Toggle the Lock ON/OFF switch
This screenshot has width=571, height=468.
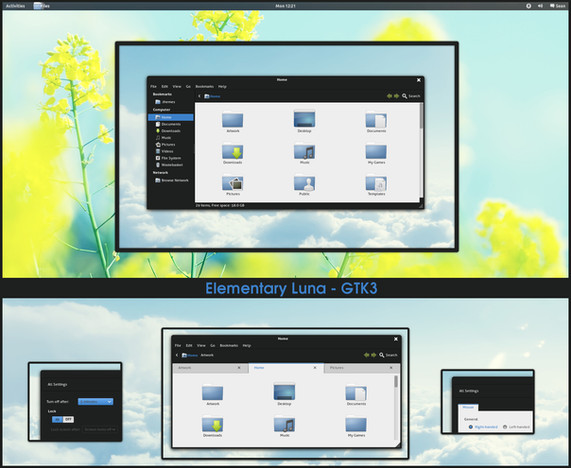[63, 420]
